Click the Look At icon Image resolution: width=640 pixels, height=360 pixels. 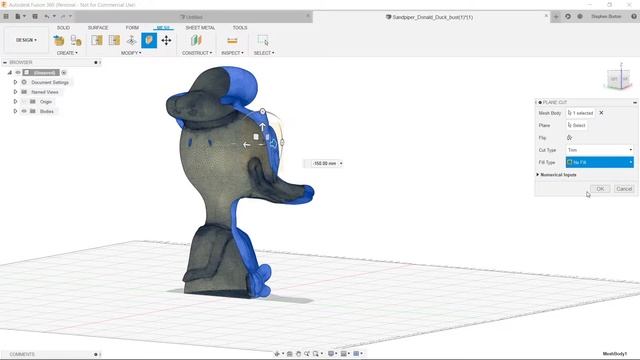pos(289,354)
